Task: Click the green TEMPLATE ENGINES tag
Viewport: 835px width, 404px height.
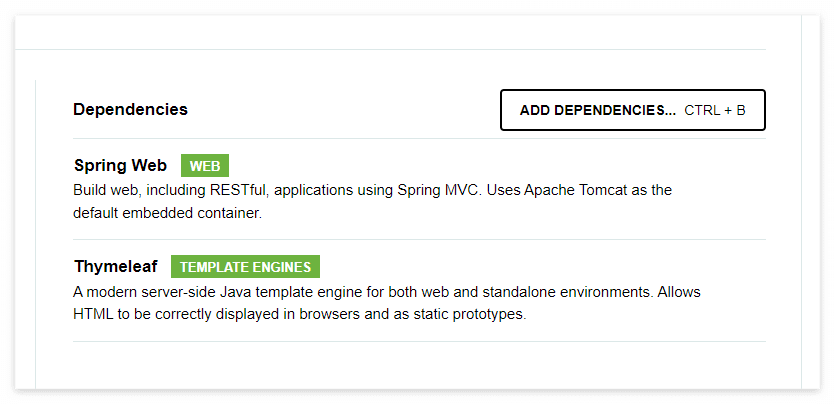Action: point(245,267)
